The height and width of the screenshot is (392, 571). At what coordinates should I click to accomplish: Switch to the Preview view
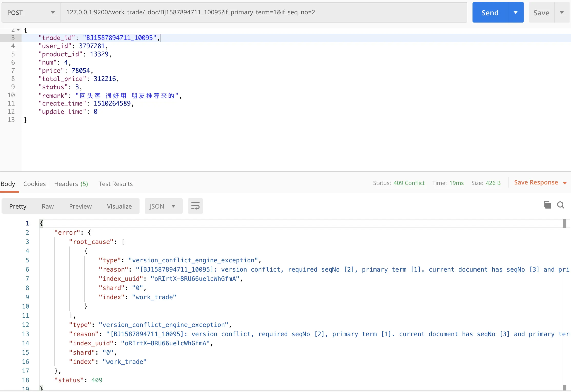coord(80,206)
